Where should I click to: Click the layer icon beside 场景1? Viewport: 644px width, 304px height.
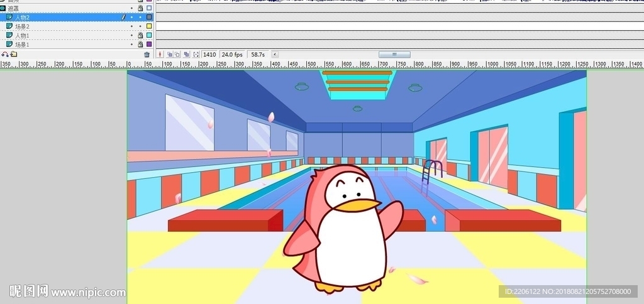(9, 45)
